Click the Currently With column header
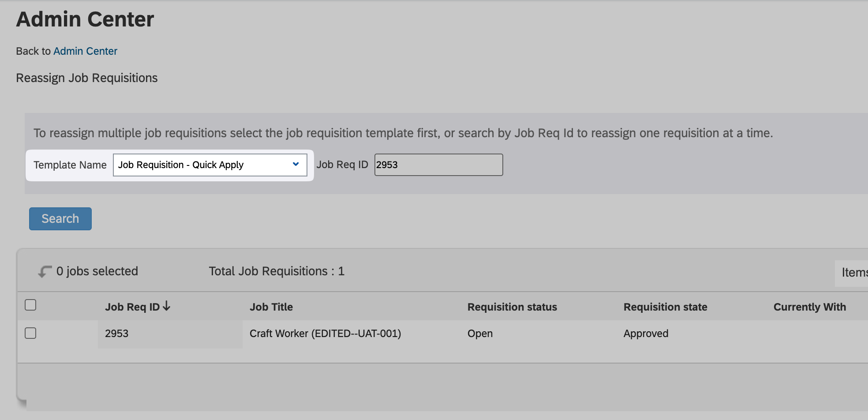Screen dimensions: 868x420 [809, 307]
